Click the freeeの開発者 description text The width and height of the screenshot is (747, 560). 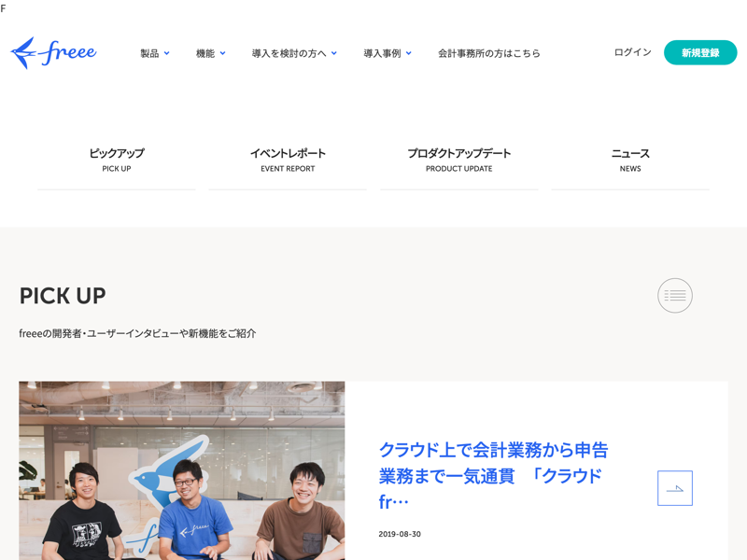pyautogui.click(x=137, y=333)
